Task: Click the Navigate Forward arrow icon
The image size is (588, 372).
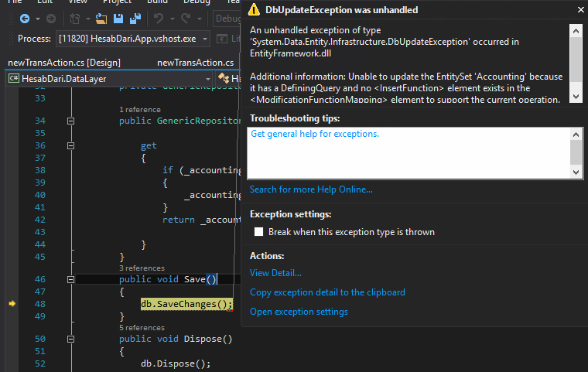Action: click(x=51, y=18)
